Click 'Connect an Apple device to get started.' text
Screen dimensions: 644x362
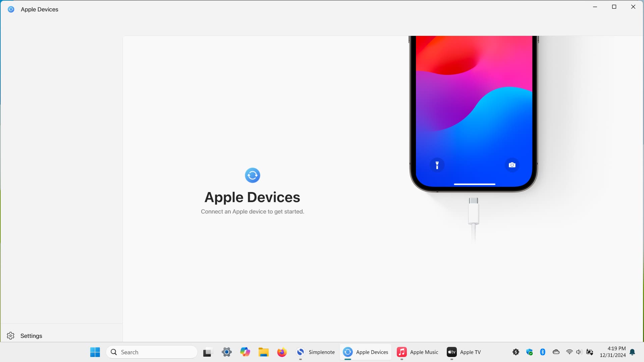coord(253,212)
